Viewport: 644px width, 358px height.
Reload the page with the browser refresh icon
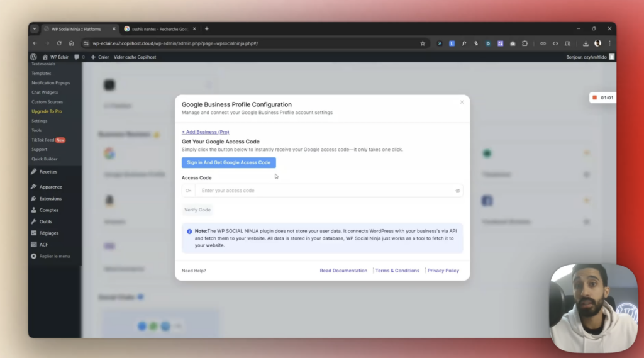59,43
